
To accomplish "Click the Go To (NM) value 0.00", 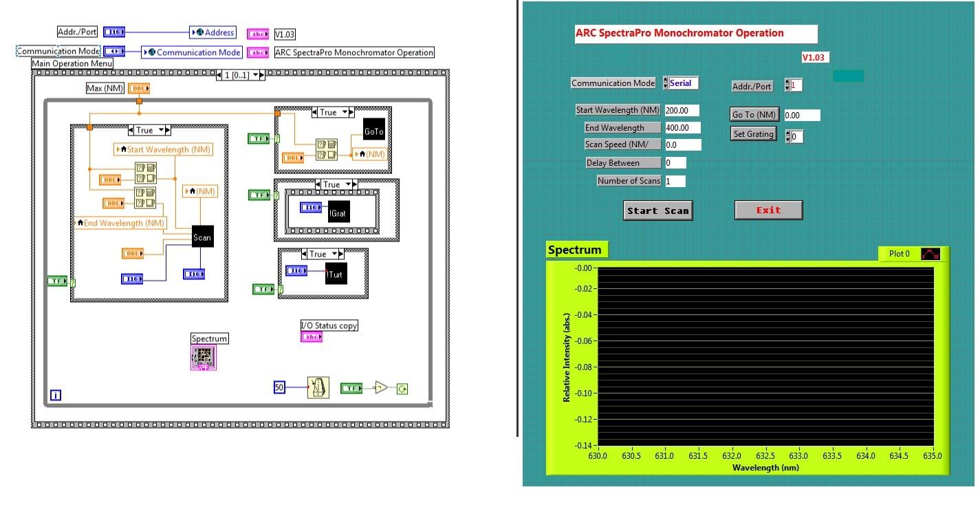I will (802, 116).
